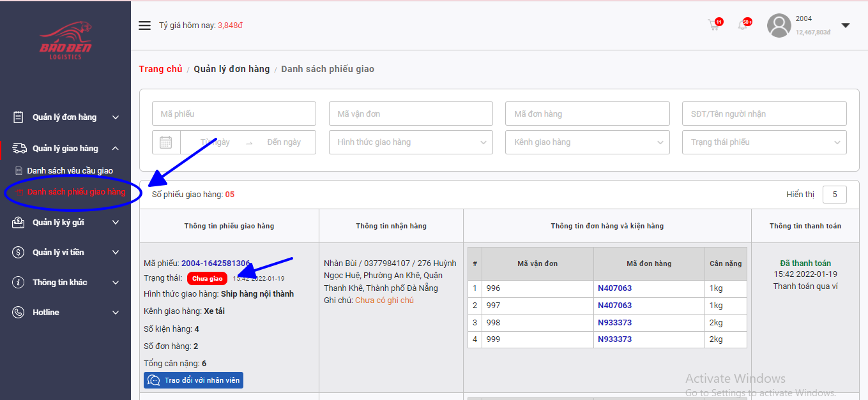Select Danh sách phiếu giao hàng
The height and width of the screenshot is (400, 868).
76,192
